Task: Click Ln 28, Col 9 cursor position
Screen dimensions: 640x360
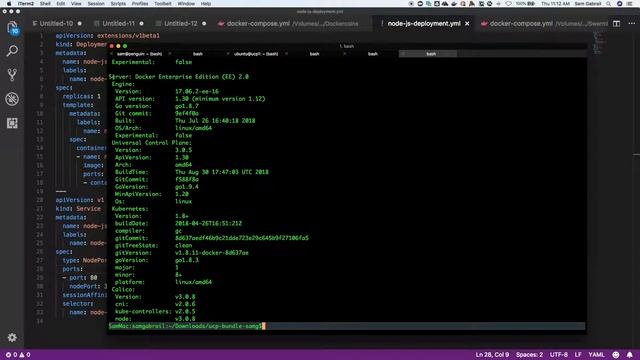Action: [x=492, y=355]
